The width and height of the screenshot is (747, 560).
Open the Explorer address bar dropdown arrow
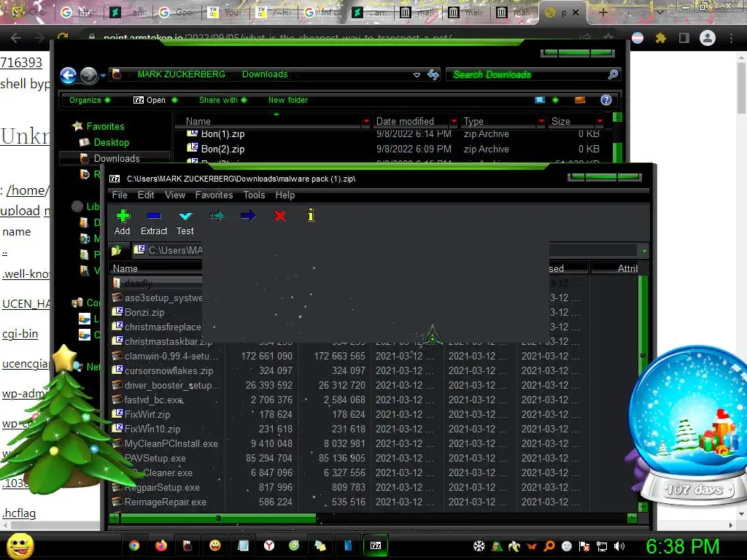tap(417, 75)
